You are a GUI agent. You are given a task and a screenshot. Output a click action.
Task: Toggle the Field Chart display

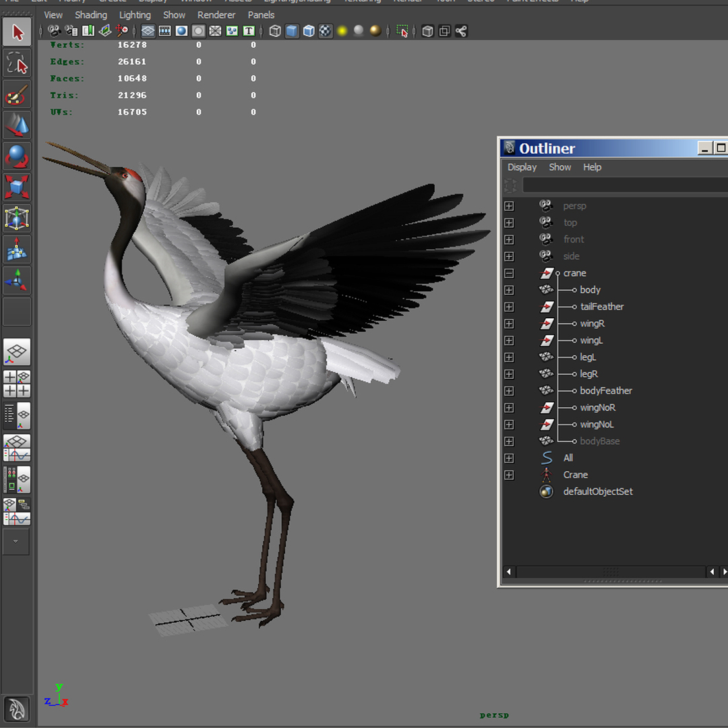(x=215, y=31)
